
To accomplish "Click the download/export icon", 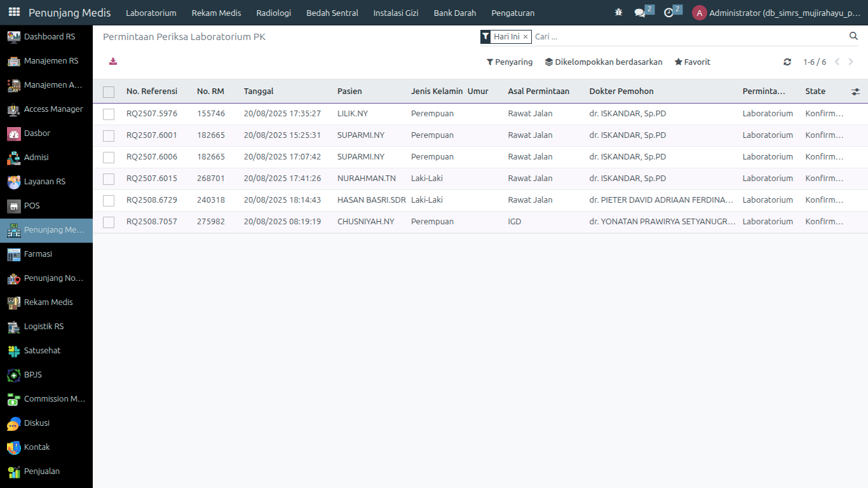I will pos(113,62).
